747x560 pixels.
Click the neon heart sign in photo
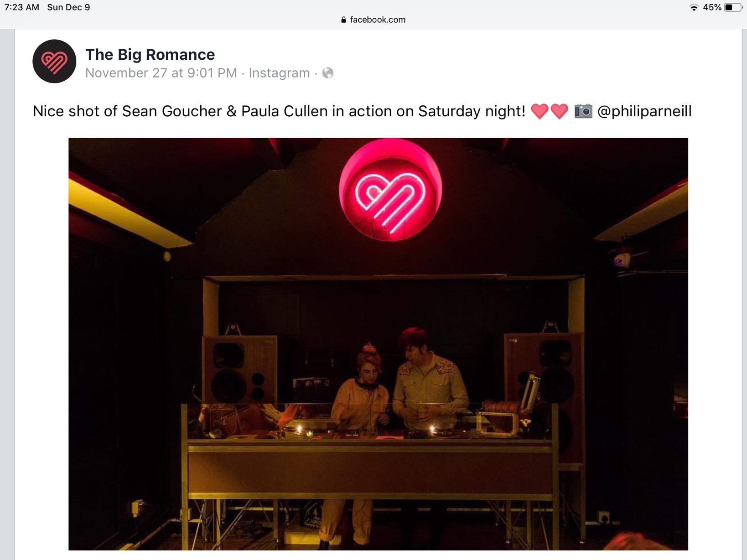tap(390, 190)
